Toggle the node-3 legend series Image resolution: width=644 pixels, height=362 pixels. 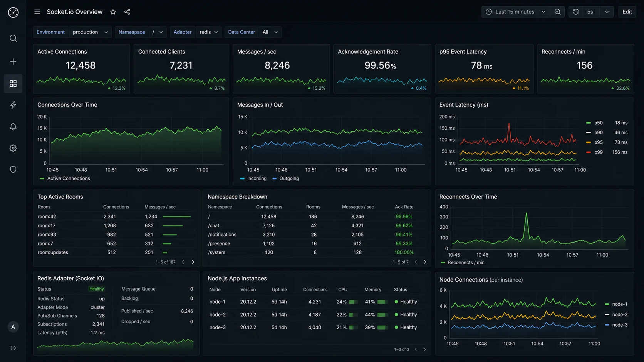click(x=616, y=325)
